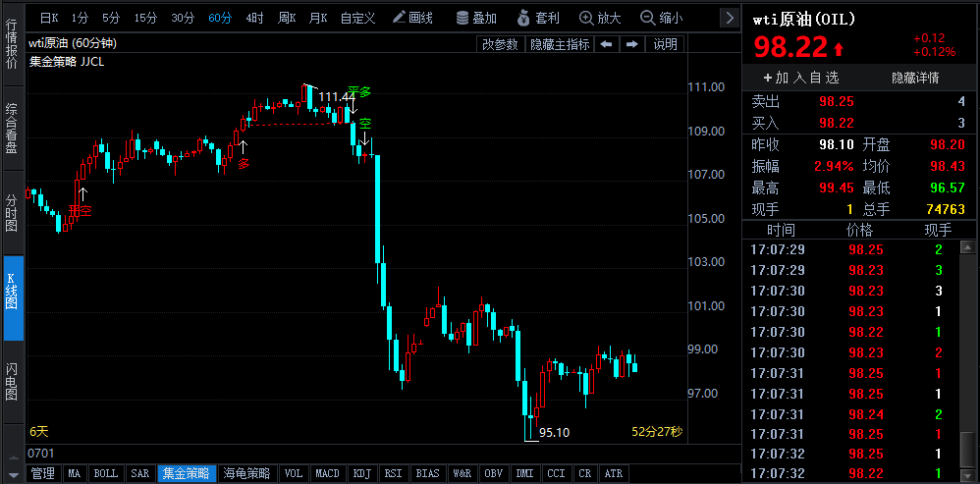The width and height of the screenshot is (980, 484).
Task: Expand the toolbar with the right chevron
Action: (728, 18)
